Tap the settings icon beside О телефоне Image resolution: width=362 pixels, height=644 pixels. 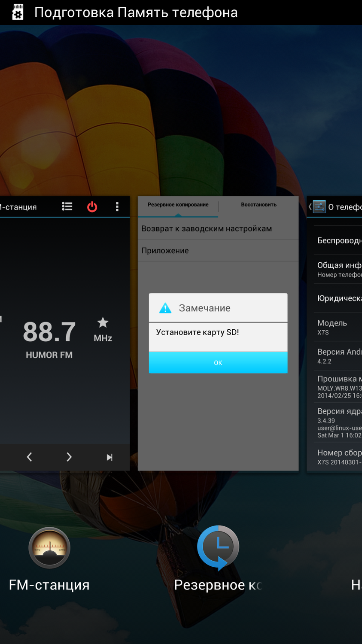tap(319, 207)
